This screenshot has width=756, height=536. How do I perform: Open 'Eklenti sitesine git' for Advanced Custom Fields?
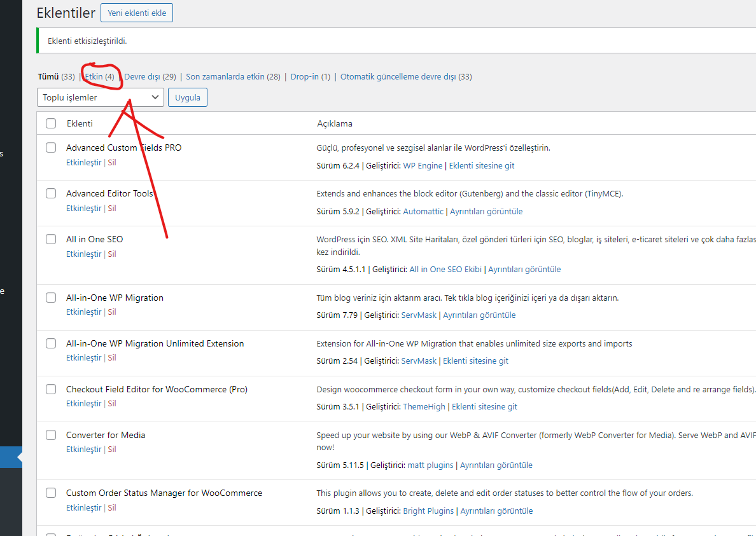click(482, 166)
